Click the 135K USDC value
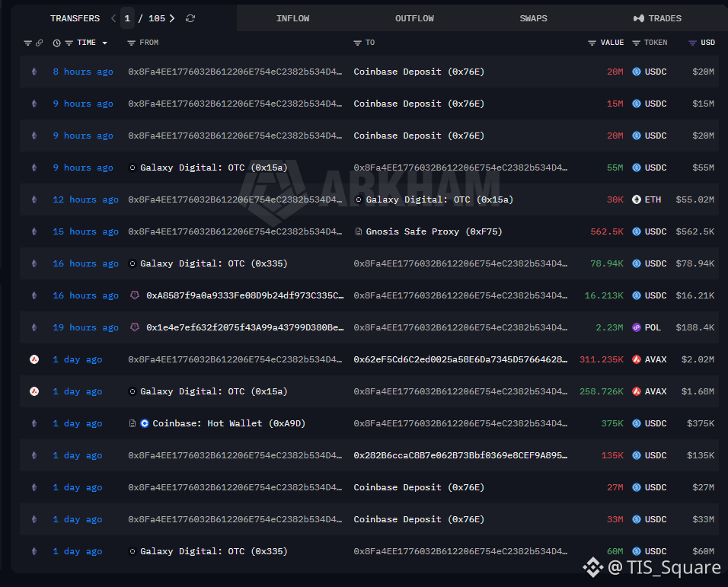 [x=612, y=456]
